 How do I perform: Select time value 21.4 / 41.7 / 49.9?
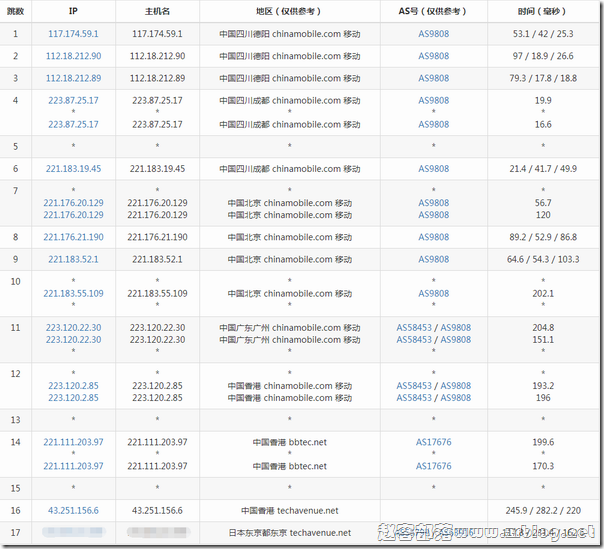[543, 169]
